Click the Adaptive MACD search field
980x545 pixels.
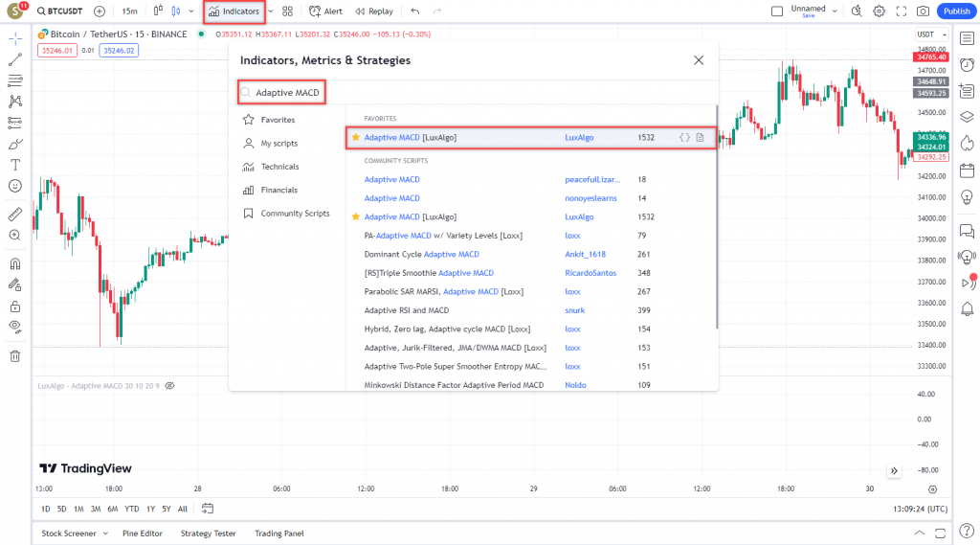coord(287,93)
